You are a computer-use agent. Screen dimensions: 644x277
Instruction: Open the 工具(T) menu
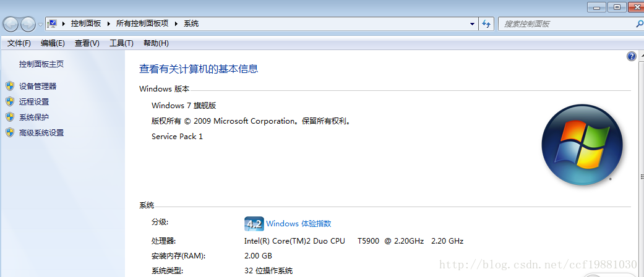[122, 43]
